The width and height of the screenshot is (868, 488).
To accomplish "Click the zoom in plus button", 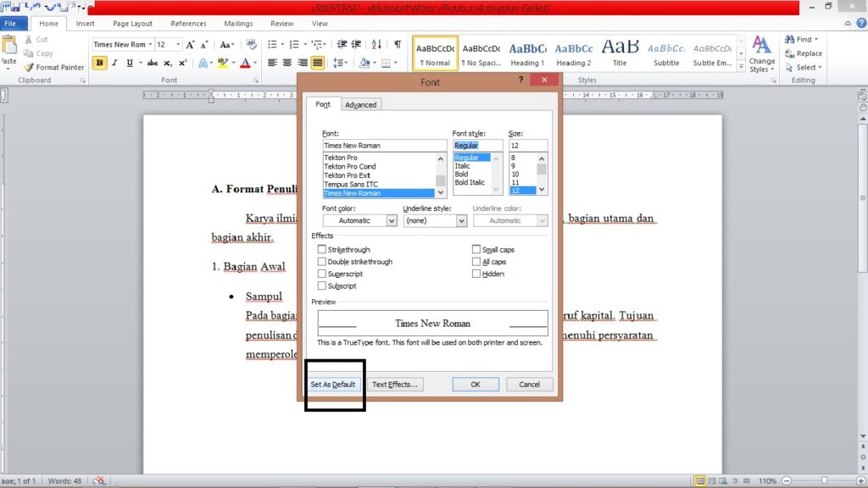I will click(861, 481).
